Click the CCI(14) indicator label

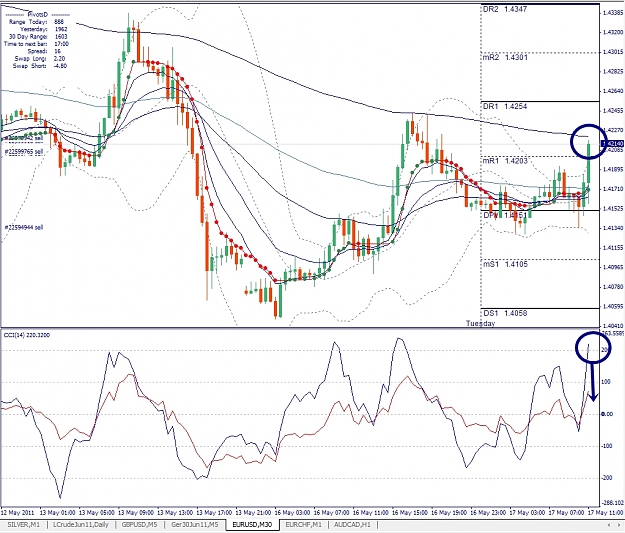coord(27,335)
